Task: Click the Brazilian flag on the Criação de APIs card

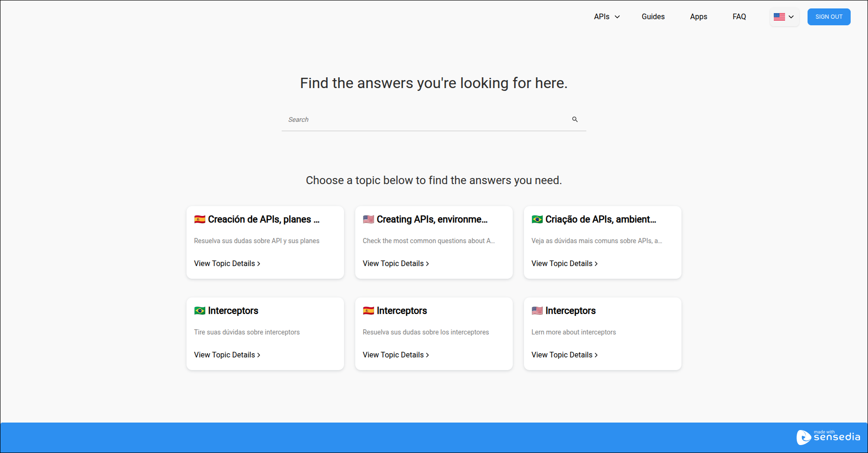Action: click(537, 219)
